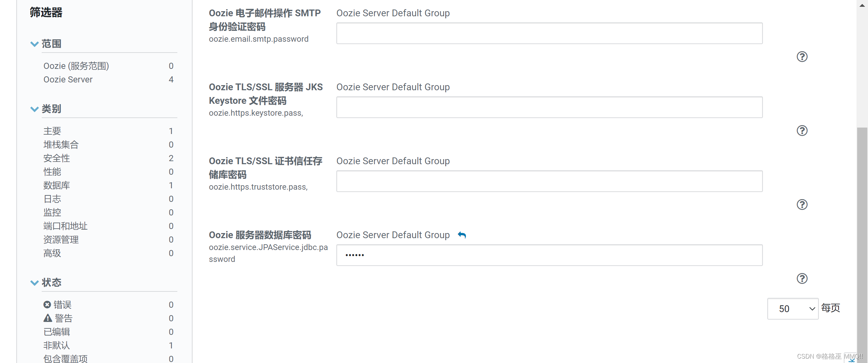This screenshot has width=868, height=363.
Task: Filter by 包含覆盖项 status
Action: (65, 358)
